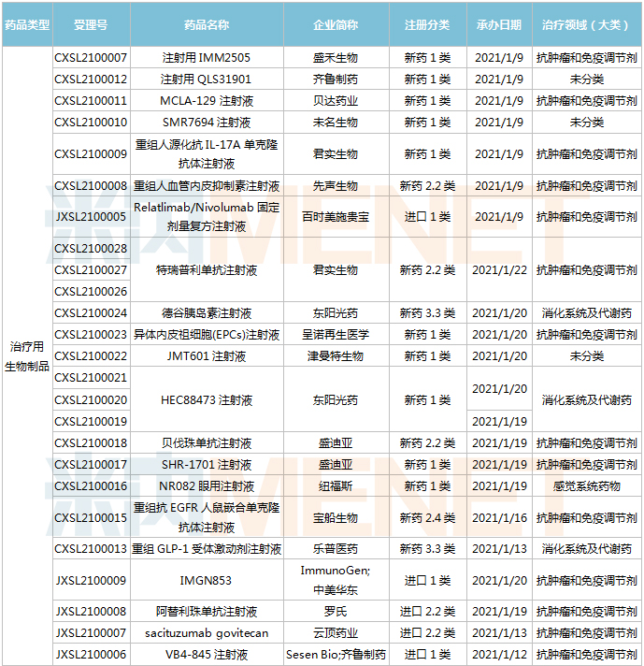Select cell SMR7694 注射液
Screen dimensions: 644x666
(x=207, y=123)
